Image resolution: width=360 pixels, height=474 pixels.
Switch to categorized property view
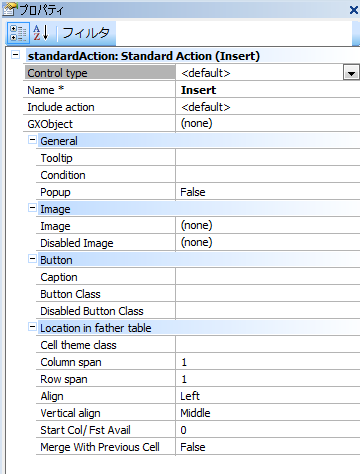(x=18, y=33)
